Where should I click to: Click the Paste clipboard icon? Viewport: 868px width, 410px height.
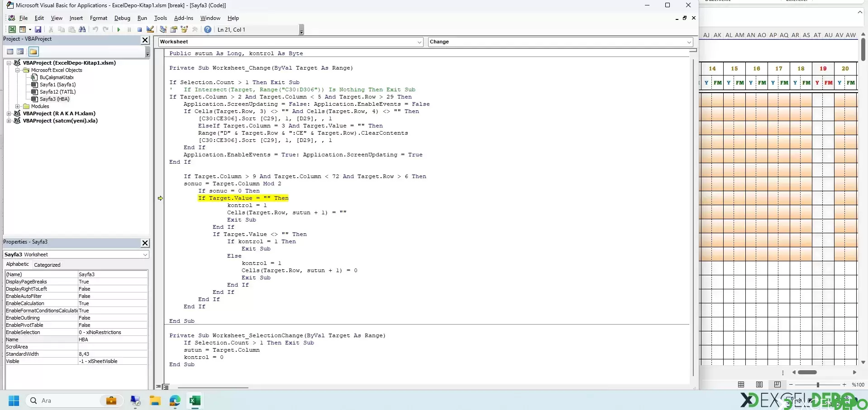coord(72,29)
